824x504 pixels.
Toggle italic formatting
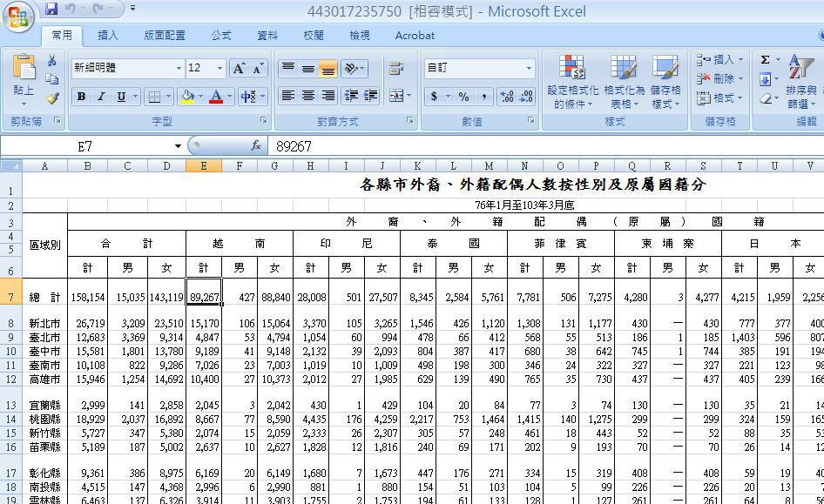pos(101,97)
